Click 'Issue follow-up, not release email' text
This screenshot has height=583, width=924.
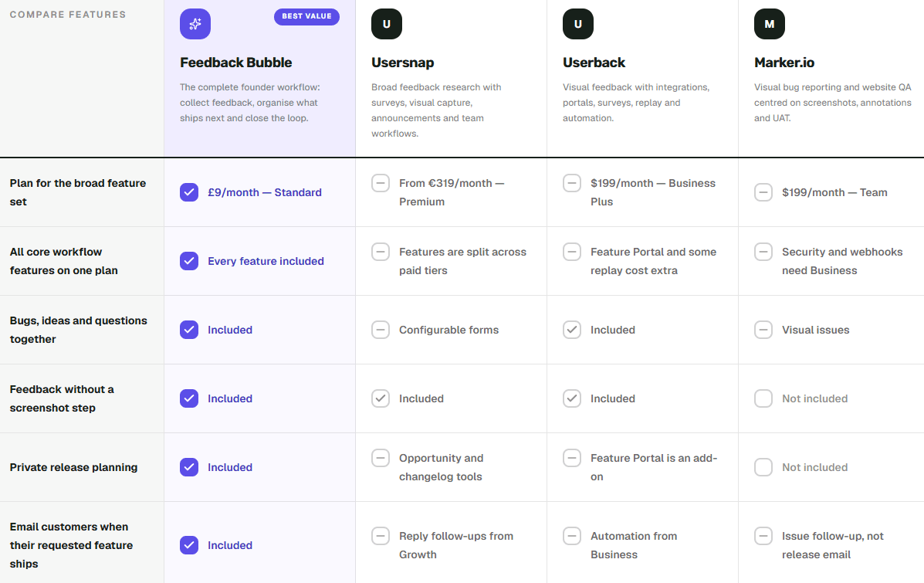coord(833,545)
